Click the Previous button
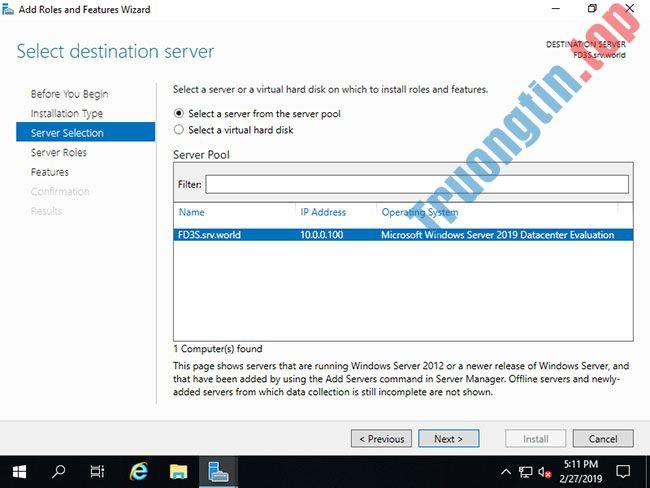This screenshot has width=650, height=488. (381, 439)
